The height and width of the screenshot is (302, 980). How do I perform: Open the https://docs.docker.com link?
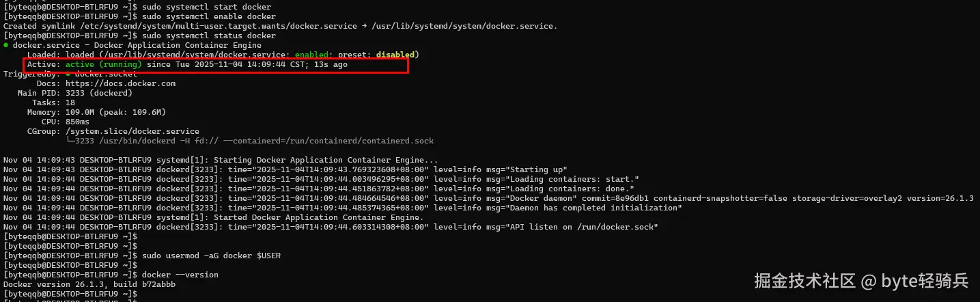point(120,83)
